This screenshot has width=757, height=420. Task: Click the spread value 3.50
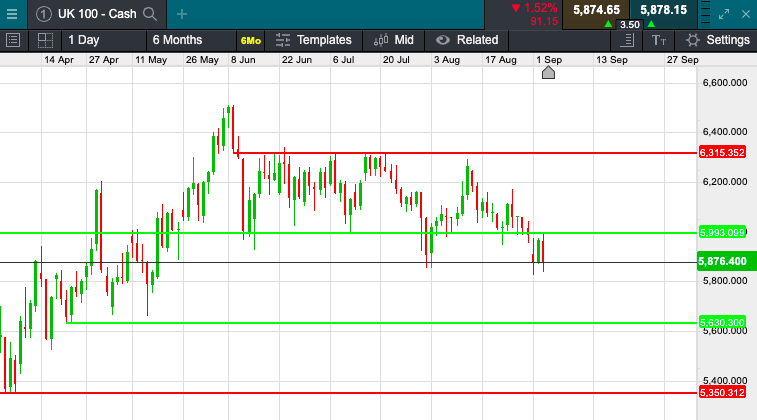pyautogui.click(x=630, y=25)
